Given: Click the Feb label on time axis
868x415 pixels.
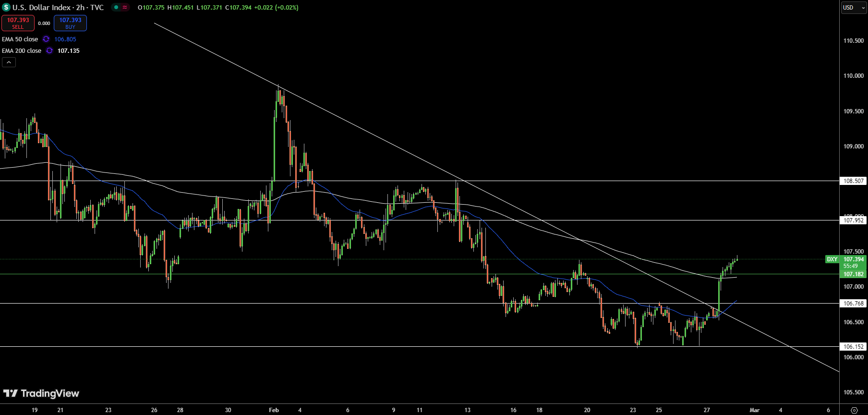Looking at the screenshot, I should click(274, 410).
